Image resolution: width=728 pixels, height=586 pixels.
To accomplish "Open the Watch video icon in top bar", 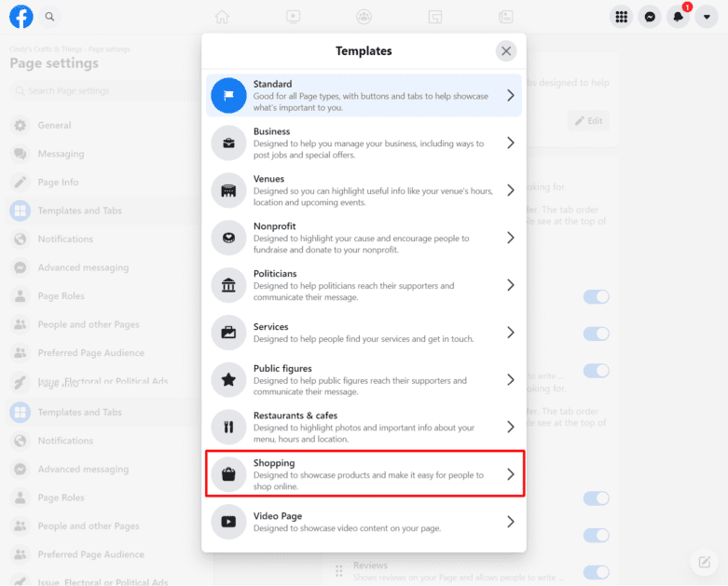I will tap(293, 17).
